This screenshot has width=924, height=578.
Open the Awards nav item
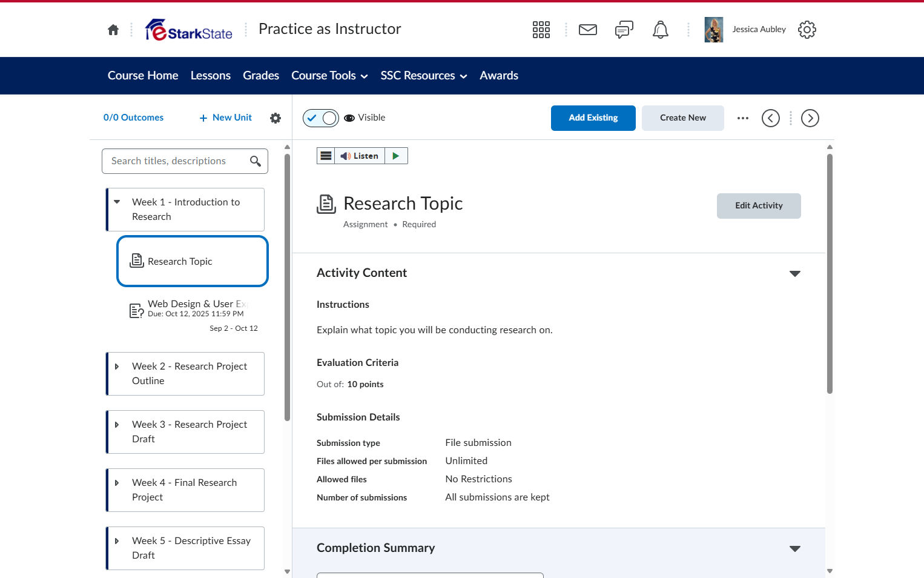(499, 76)
